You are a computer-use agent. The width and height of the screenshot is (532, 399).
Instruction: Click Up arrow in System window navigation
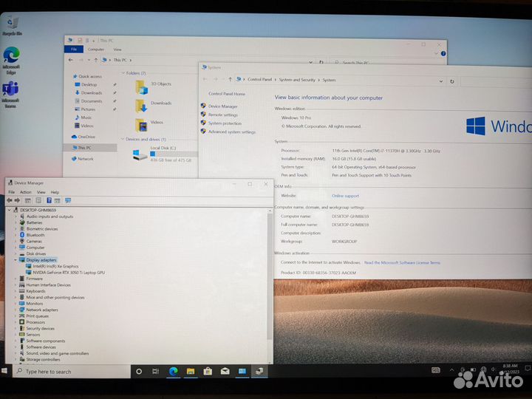point(230,79)
